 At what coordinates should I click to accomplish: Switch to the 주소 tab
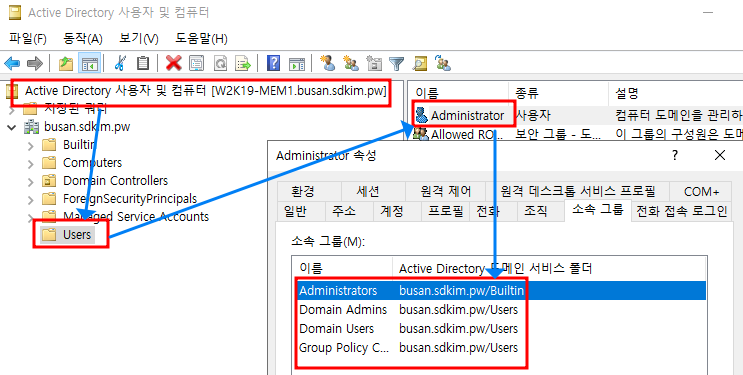[349, 211]
